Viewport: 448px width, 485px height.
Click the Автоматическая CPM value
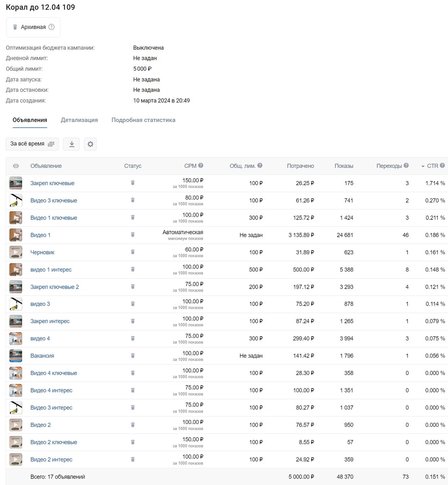pyautogui.click(x=183, y=232)
